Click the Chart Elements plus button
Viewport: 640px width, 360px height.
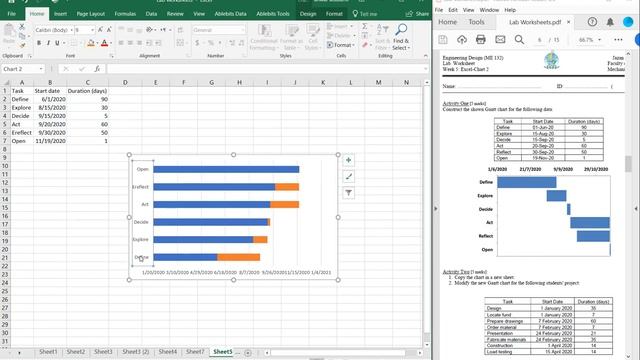pyautogui.click(x=349, y=160)
